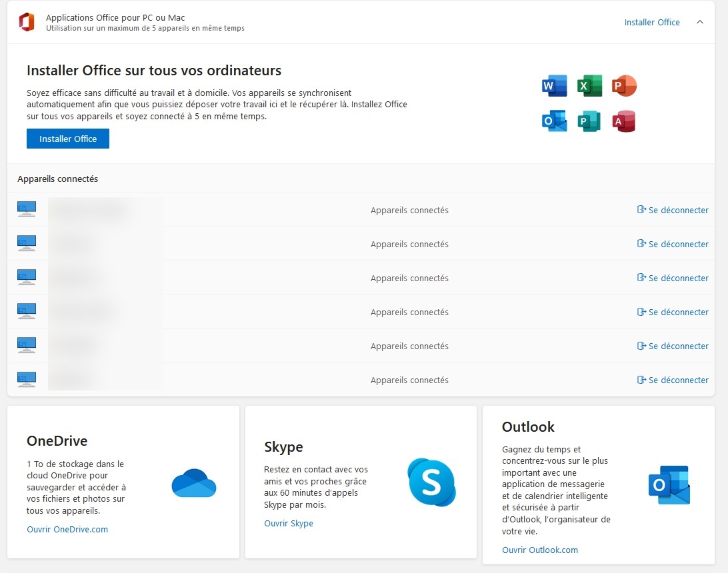Disconnect the last device in list

point(673,380)
